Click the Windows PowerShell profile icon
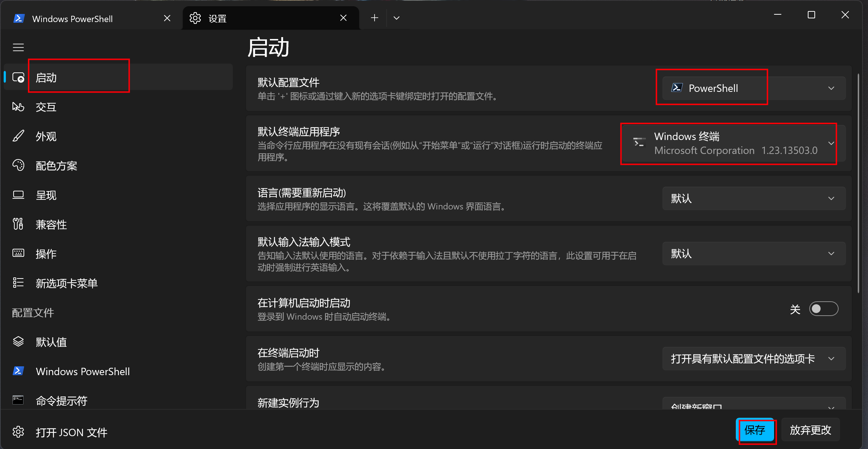 click(18, 371)
